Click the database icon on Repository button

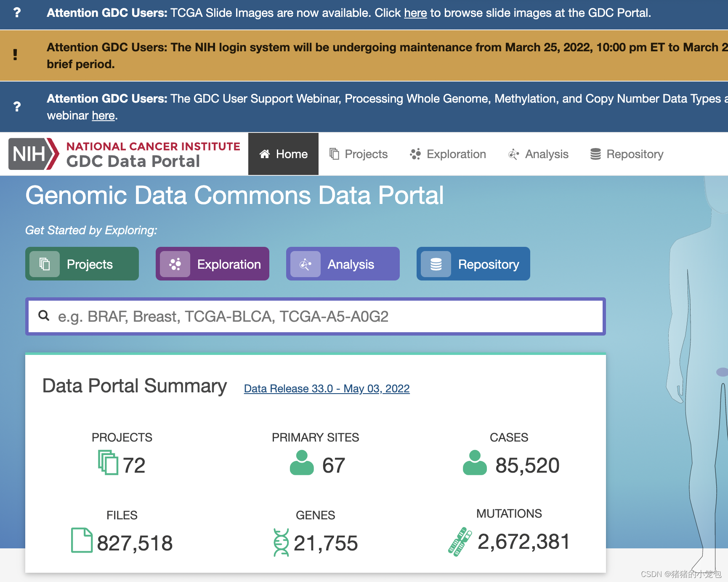coord(436,264)
